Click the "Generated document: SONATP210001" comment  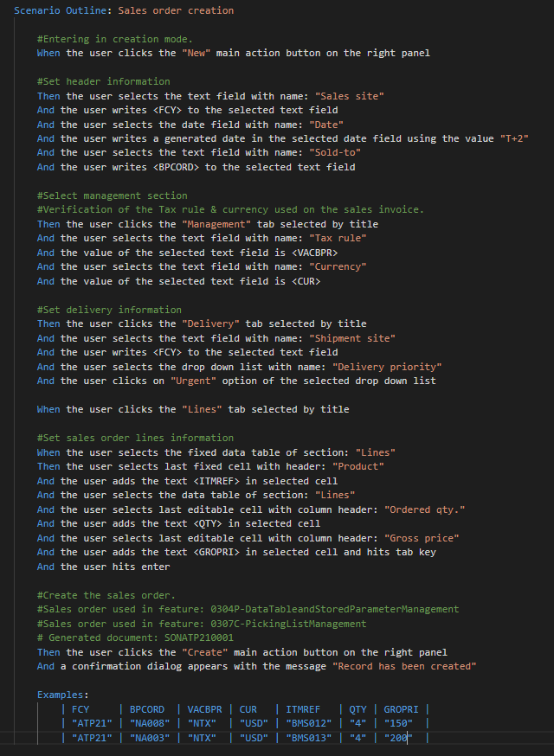pos(126,637)
